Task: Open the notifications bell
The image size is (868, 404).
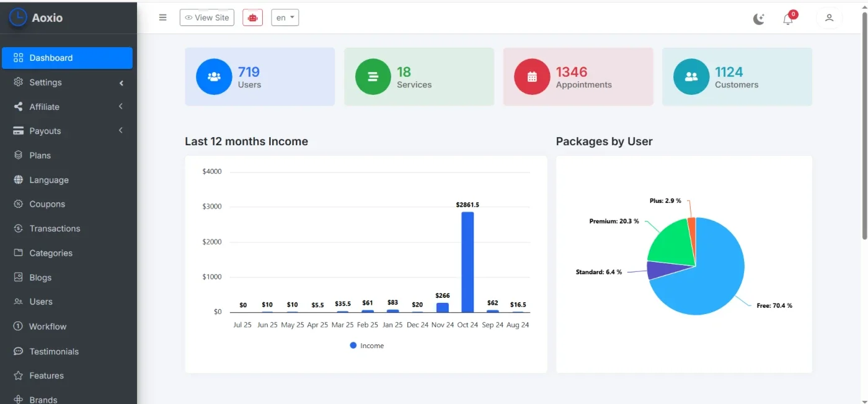Action: click(x=788, y=19)
